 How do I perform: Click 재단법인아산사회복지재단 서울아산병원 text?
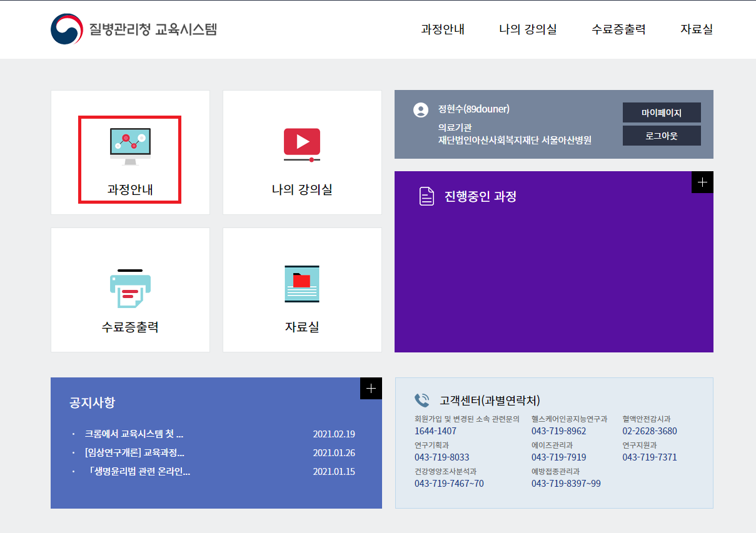(515, 140)
